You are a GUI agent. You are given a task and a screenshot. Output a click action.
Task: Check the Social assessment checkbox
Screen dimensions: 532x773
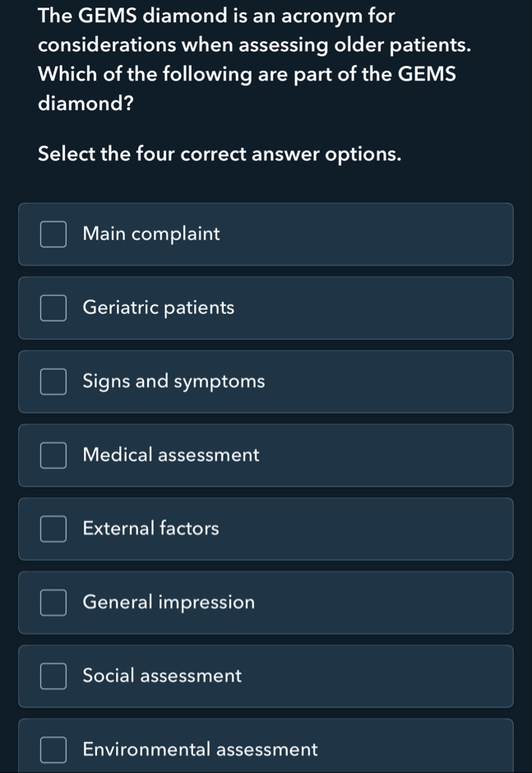[53, 676]
